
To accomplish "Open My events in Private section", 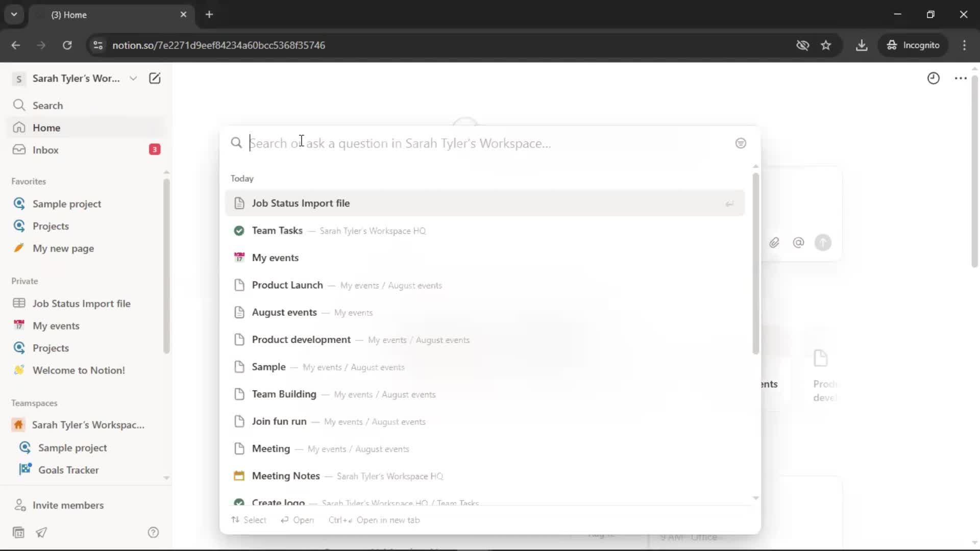I will [86, 325].
